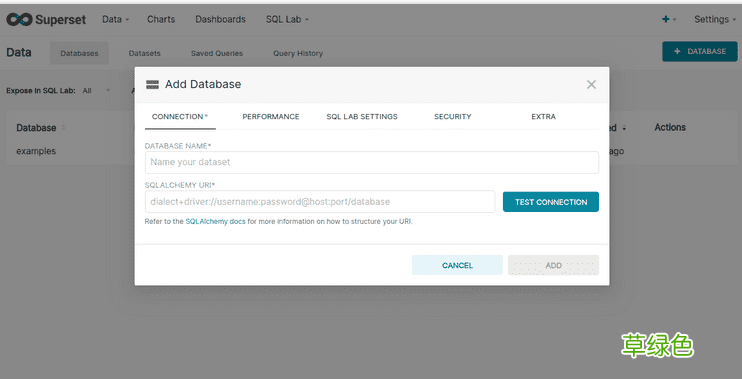Focus the Database Name input field
The width and height of the screenshot is (742, 379).
pos(371,162)
